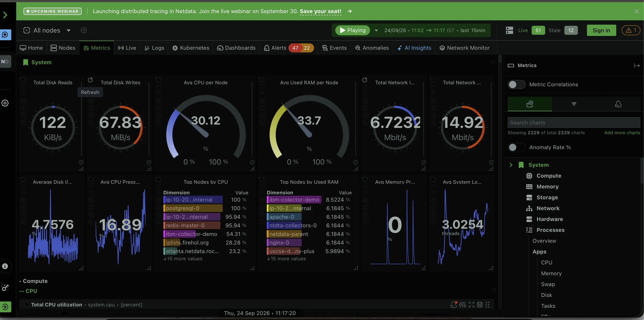Image resolution: width=644 pixels, height=320 pixels.
Task: Open the Dashboards tab
Action: [236, 48]
